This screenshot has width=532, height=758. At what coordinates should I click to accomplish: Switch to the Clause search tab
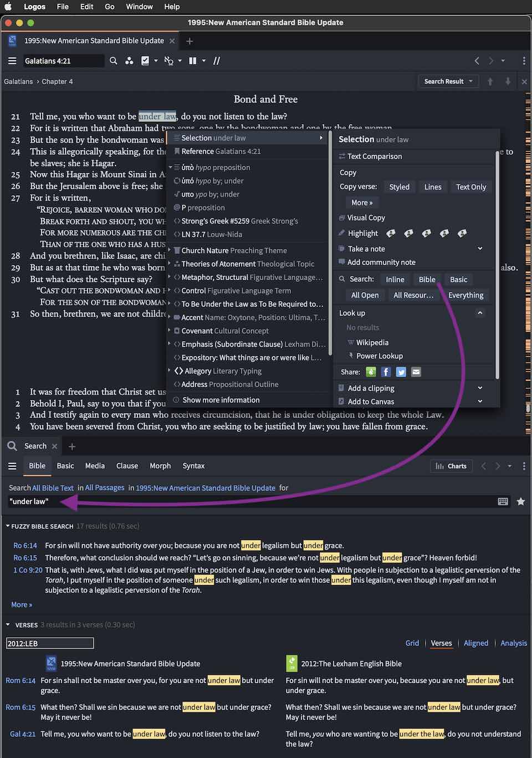[x=127, y=466]
